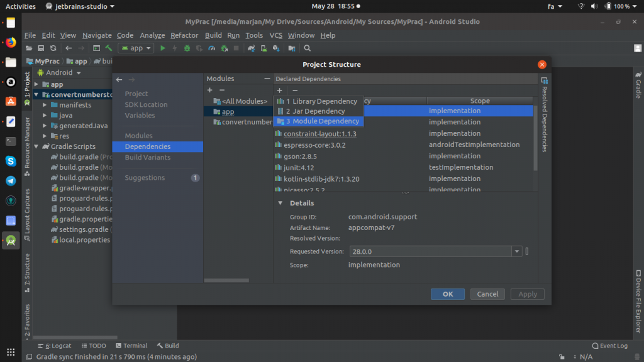Choose Library Dependency from popup
Image resolution: width=644 pixels, height=362 pixels.
pyautogui.click(x=318, y=101)
